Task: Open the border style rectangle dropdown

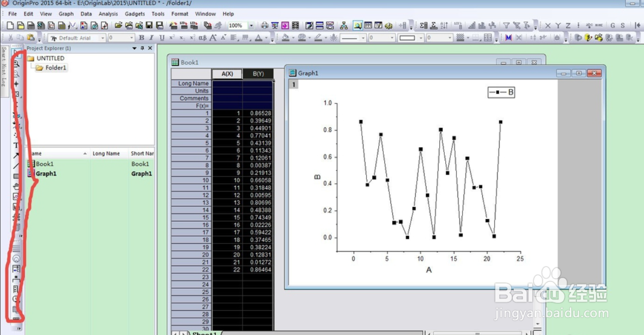Action: [x=421, y=38]
